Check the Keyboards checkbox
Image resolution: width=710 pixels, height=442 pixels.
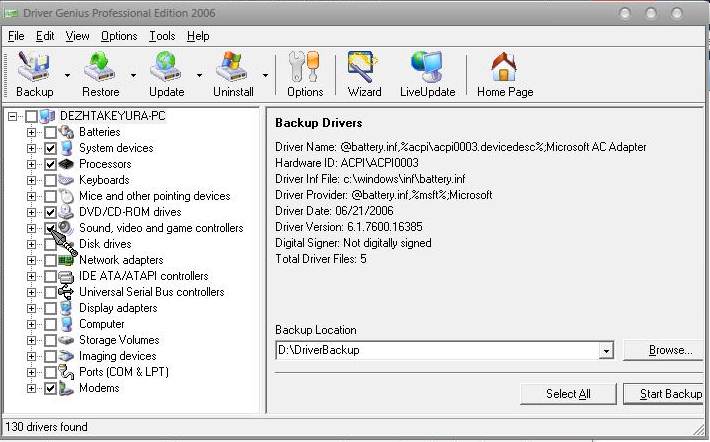[50, 180]
